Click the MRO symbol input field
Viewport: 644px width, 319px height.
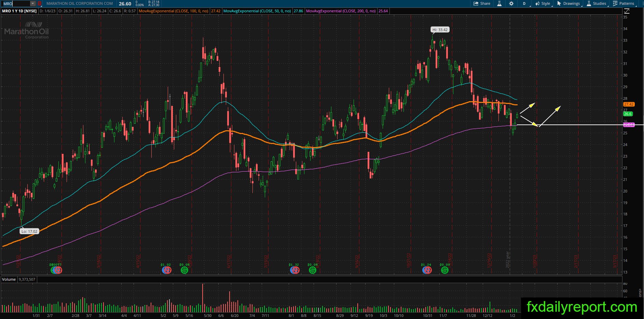tap(16, 3)
